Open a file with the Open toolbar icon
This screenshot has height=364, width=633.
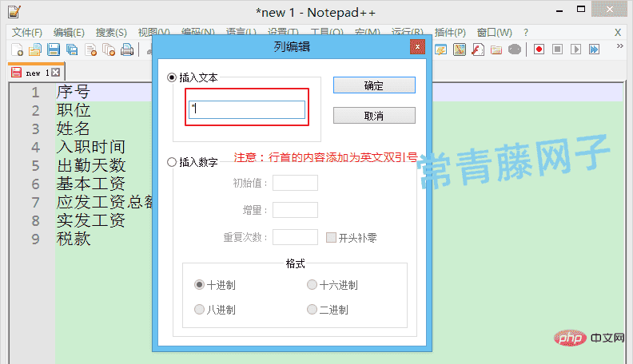pyautogui.click(x=35, y=49)
